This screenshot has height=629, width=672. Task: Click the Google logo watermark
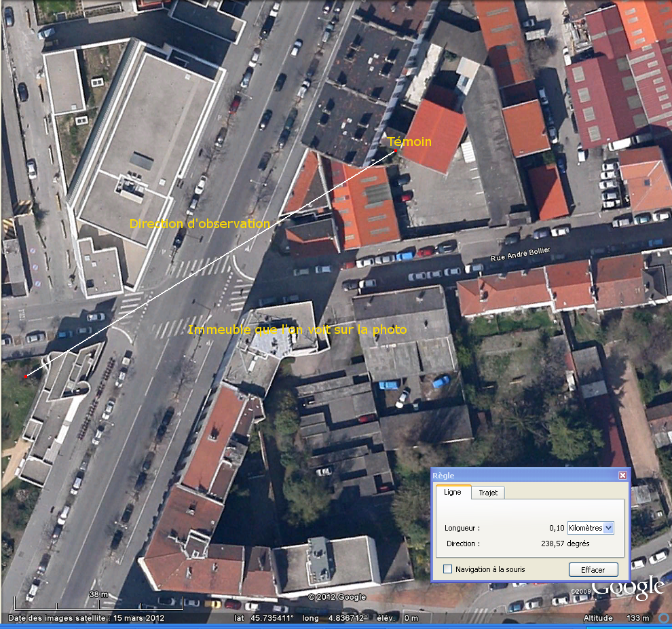(x=628, y=588)
